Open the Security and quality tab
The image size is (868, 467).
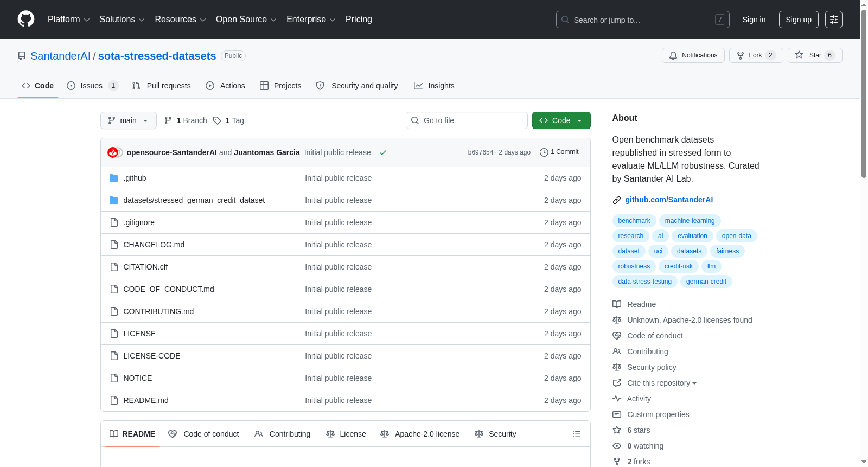tap(357, 86)
